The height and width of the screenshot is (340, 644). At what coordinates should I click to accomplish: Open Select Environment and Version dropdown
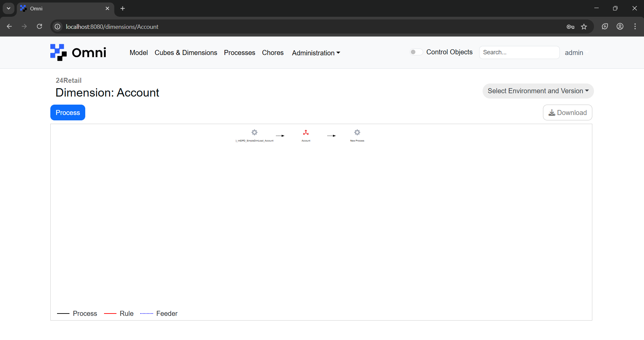pyautogui.click(x=538, y=91)
